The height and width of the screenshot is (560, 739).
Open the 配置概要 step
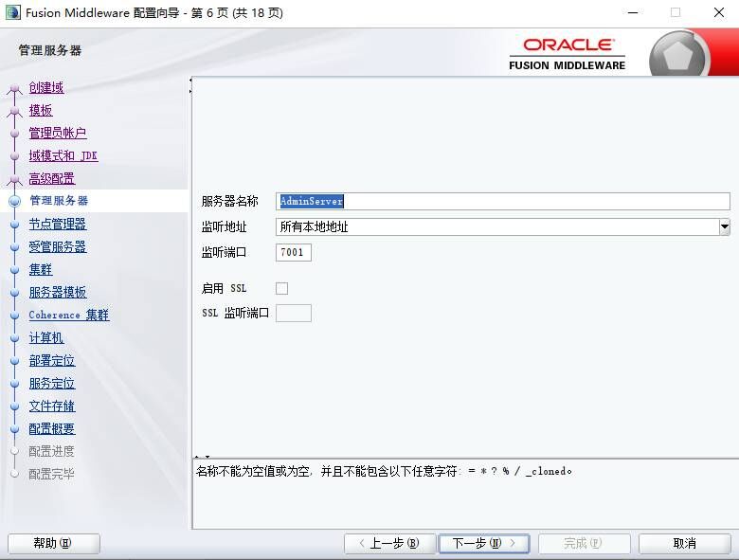pyautogui.click(x=52, y=428)
